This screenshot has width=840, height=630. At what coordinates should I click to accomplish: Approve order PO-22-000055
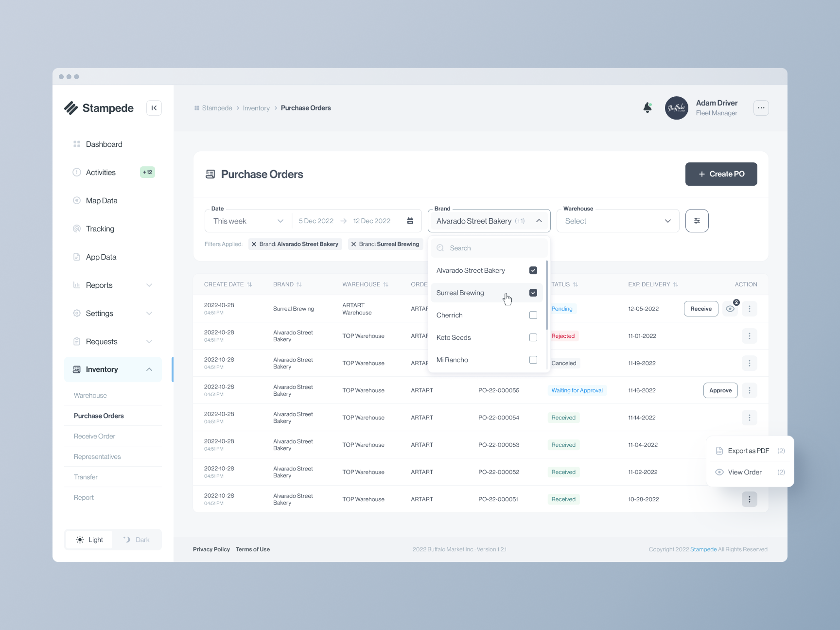point(720,390)
